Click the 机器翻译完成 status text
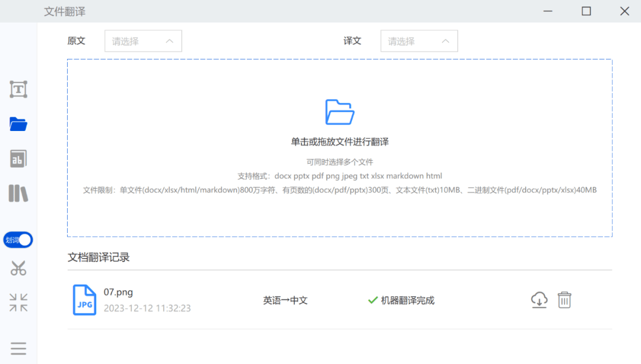This screenshot has height=364, width=641. pyautogui.click(x=407, y=301)
